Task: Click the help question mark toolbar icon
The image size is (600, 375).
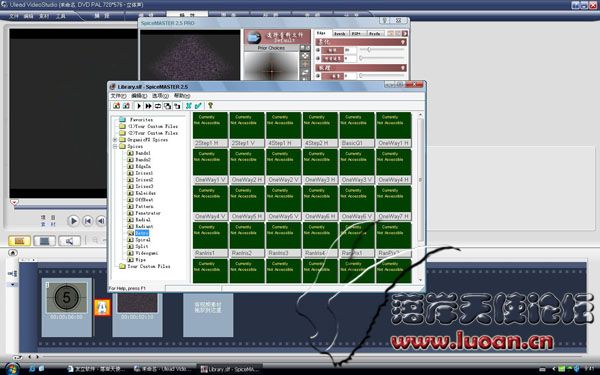Action: [x=210, y=106]
